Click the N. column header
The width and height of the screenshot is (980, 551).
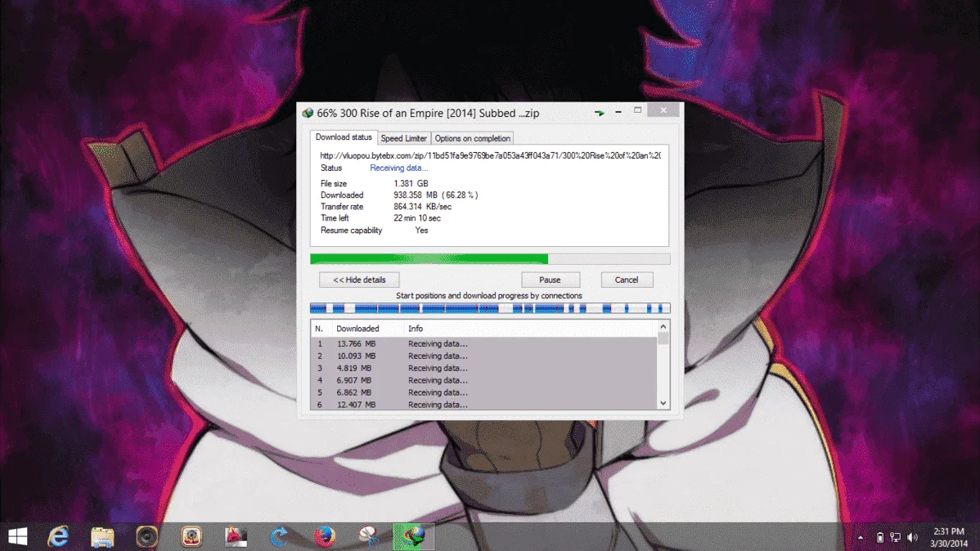[x=319, y=329]
